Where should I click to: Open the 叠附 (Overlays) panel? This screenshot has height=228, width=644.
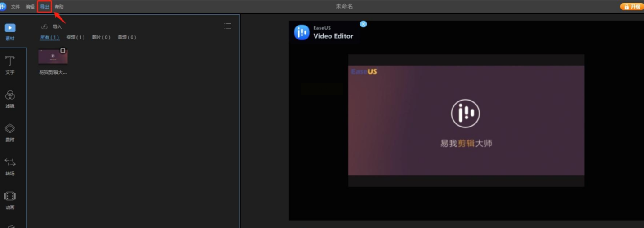click(10, 132)
